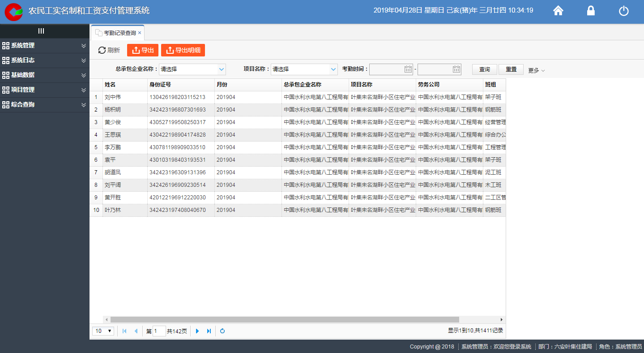Click the 刷新 refresh button
Viewport: 644px width, 353px height.
[x=109, y=50]
